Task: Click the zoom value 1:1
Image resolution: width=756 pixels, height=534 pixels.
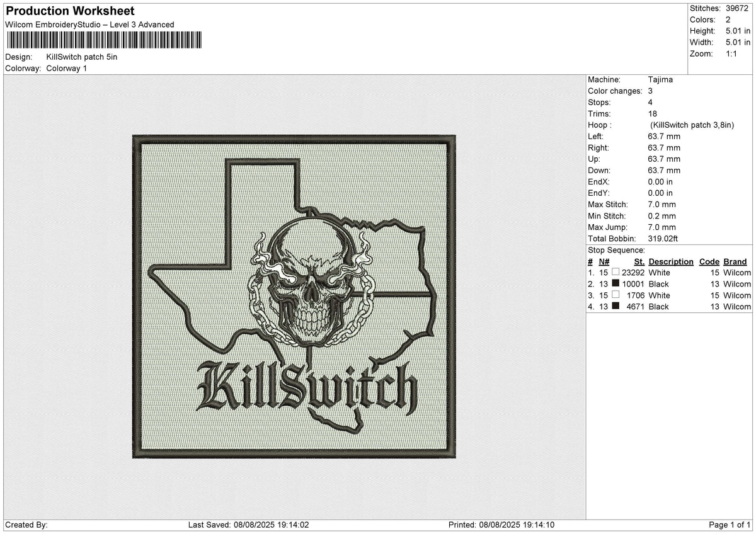Action: coord(731,54)
